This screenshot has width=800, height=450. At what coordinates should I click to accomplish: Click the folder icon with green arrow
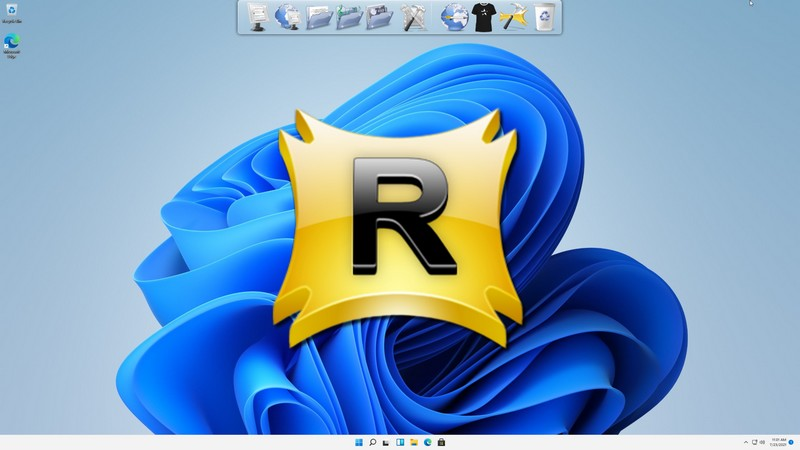point(349,17)
